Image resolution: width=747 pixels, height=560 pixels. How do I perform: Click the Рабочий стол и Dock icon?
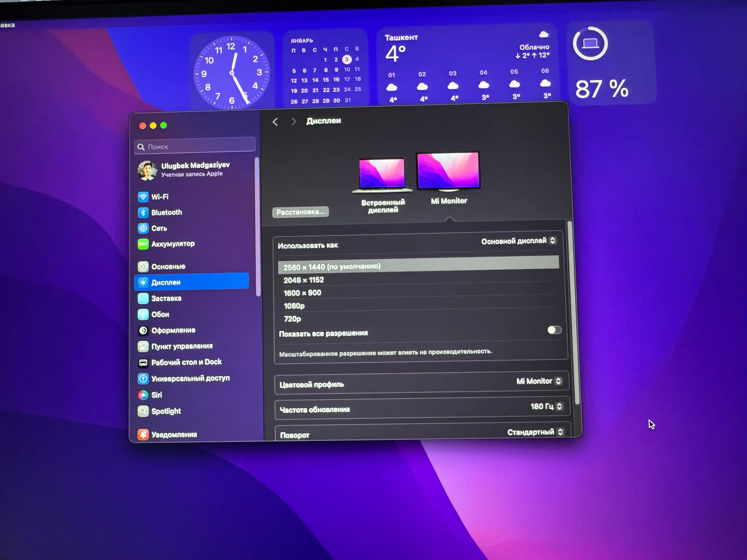point(143,363)
